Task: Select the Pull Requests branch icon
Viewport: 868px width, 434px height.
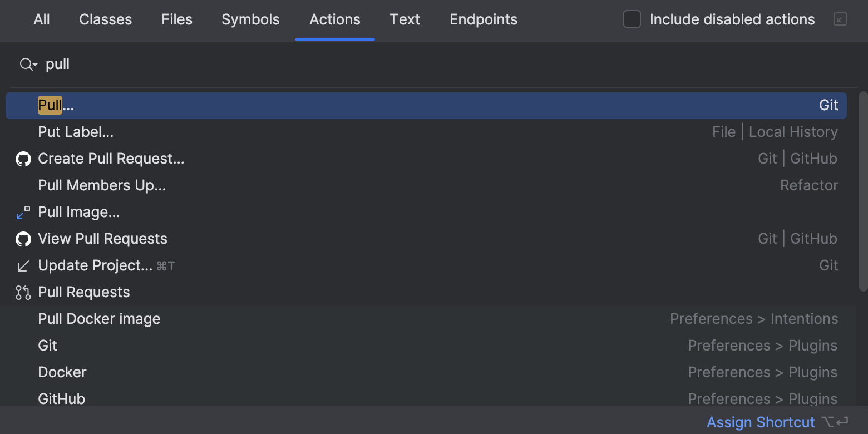Action: click(x=23, y=292)
